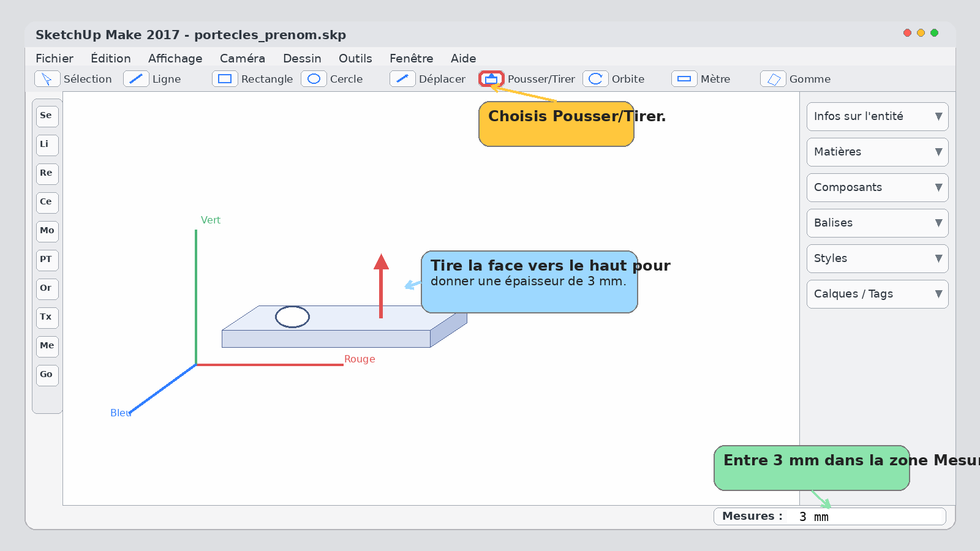Click the Or button in left sidebar
Image resolution: width=980 pixels, height=551 pixels.
tap(47, 289)
